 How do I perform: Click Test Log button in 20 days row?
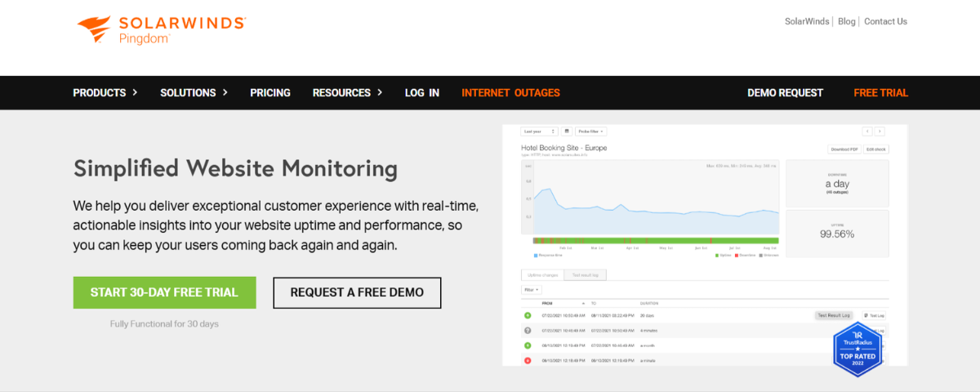coord(874,315)
